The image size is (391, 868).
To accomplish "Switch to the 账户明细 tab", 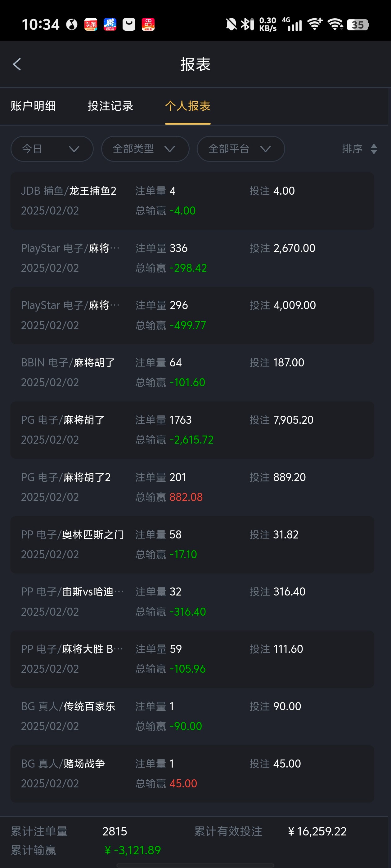I will 33,106.
